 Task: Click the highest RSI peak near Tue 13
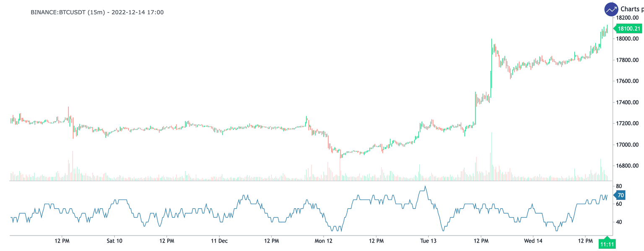[425, 187]
